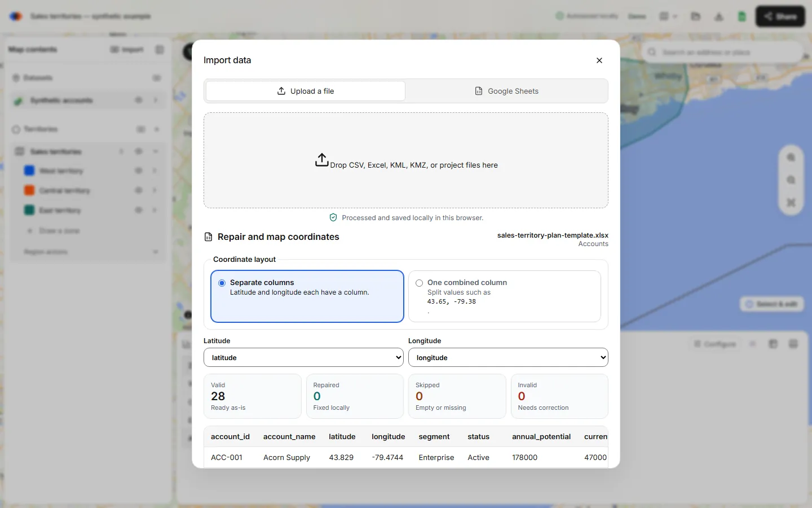Toggle visibility of the Sales territories group
Viewport: 812px width, 508px height.
coord(139,151)
